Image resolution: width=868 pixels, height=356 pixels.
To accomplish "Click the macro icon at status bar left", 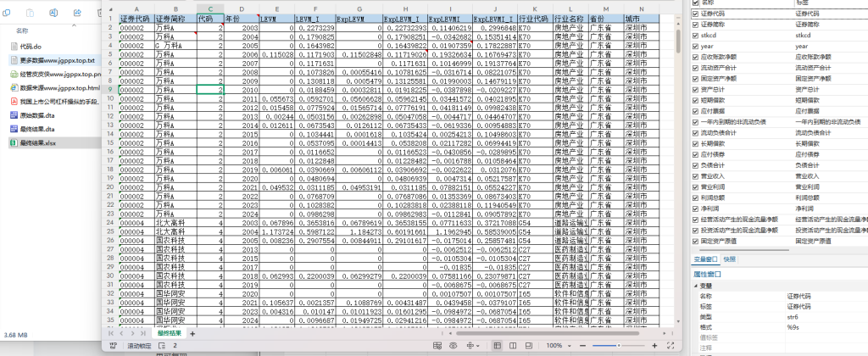I will coord(113,346).
